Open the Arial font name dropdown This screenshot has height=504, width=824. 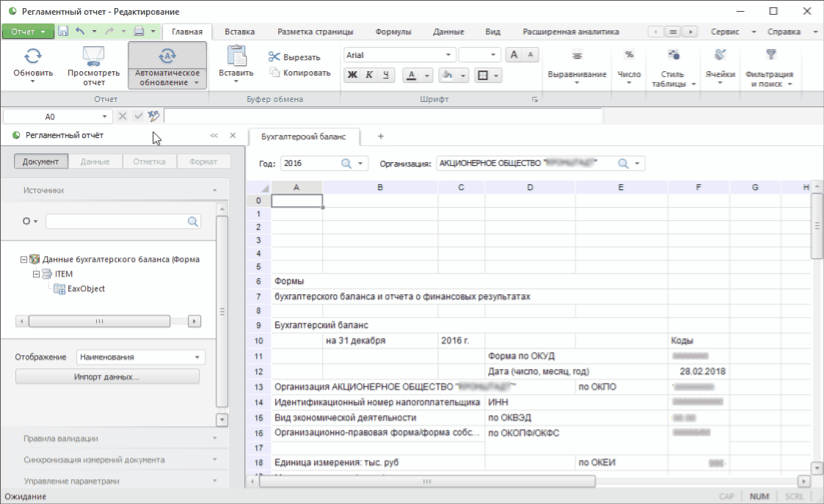tap(448, 55)
